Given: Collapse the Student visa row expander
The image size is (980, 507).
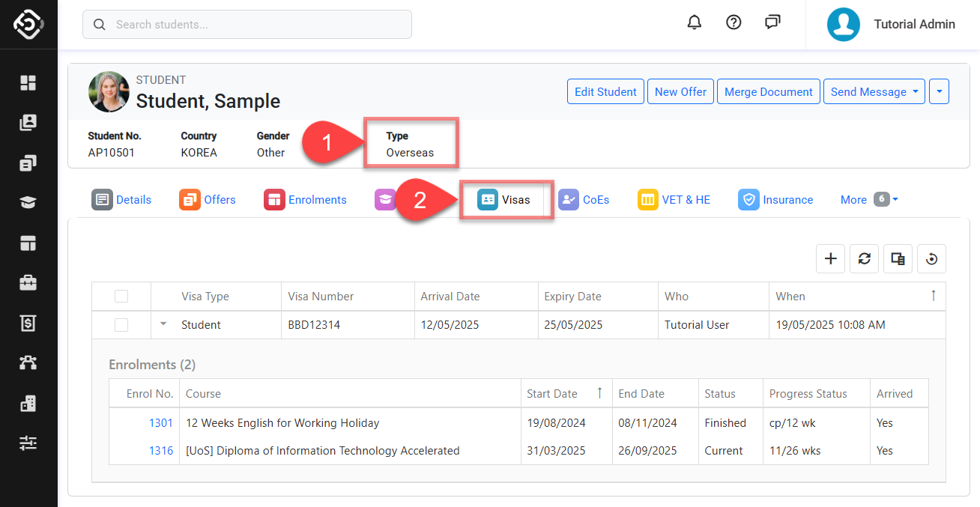Looking at the screenshot, I should (x=163, y=324).
